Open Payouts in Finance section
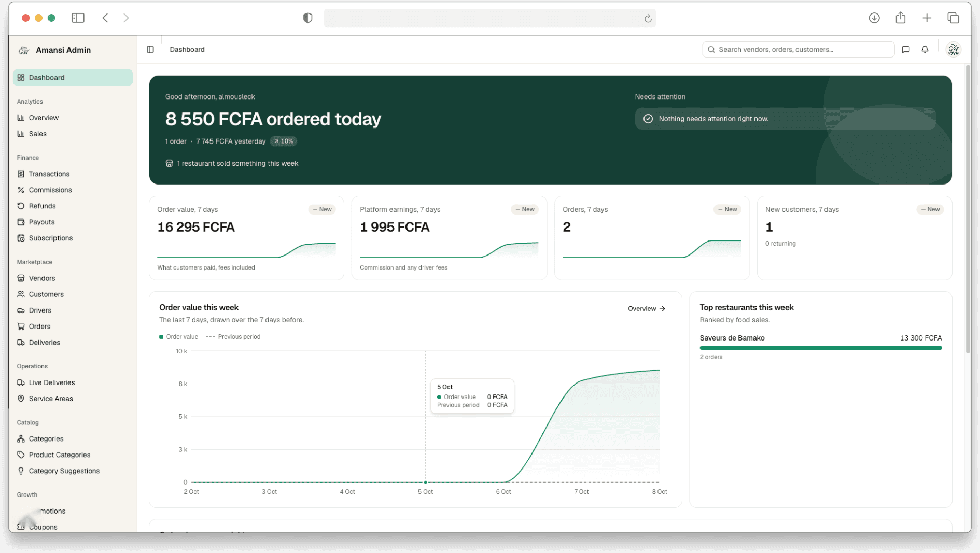 pos(73,222)
